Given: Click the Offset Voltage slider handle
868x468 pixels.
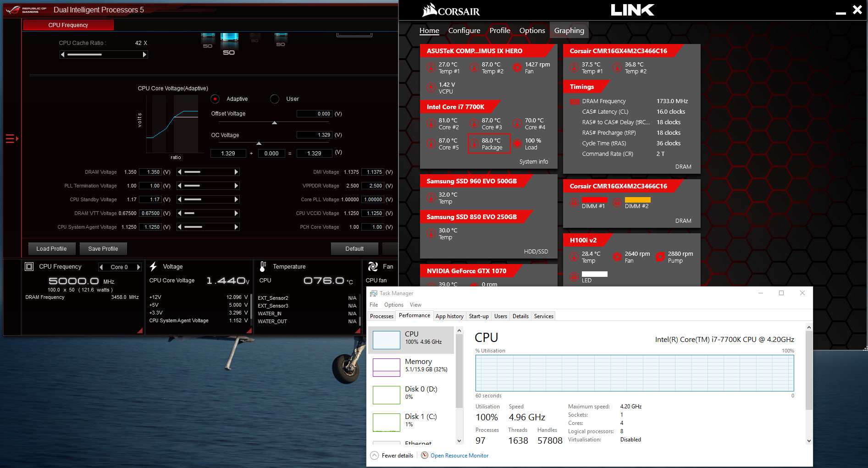Looking at the screenshot, I should (275, 123).
